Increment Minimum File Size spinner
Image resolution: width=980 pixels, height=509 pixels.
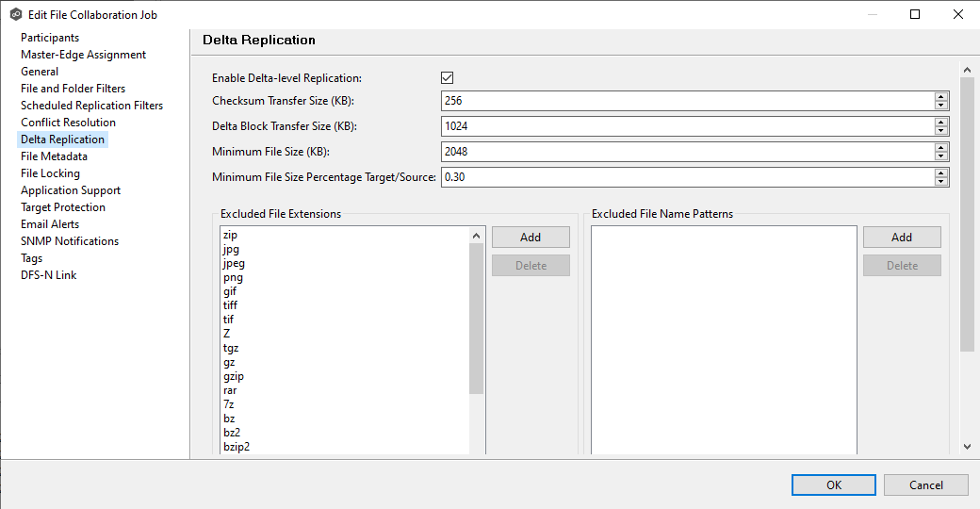click(941, 147)
